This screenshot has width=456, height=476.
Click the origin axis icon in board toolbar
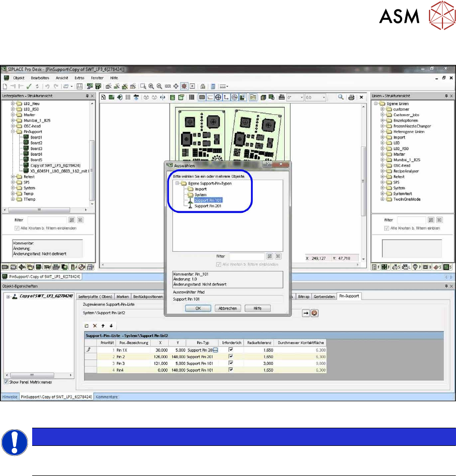pyautogui.click(x=226, y=98)
